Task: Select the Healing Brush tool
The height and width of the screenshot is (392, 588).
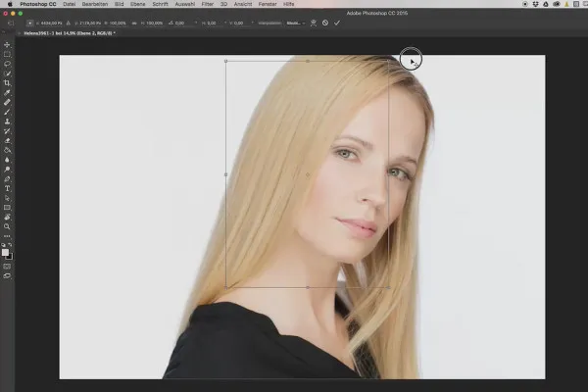Action: click(x=7, y=102)
